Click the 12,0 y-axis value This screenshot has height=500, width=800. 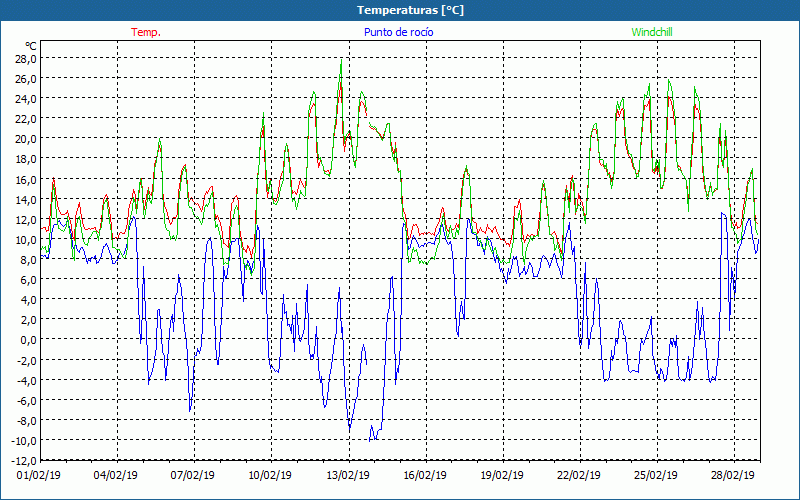(x=26, y=219)
